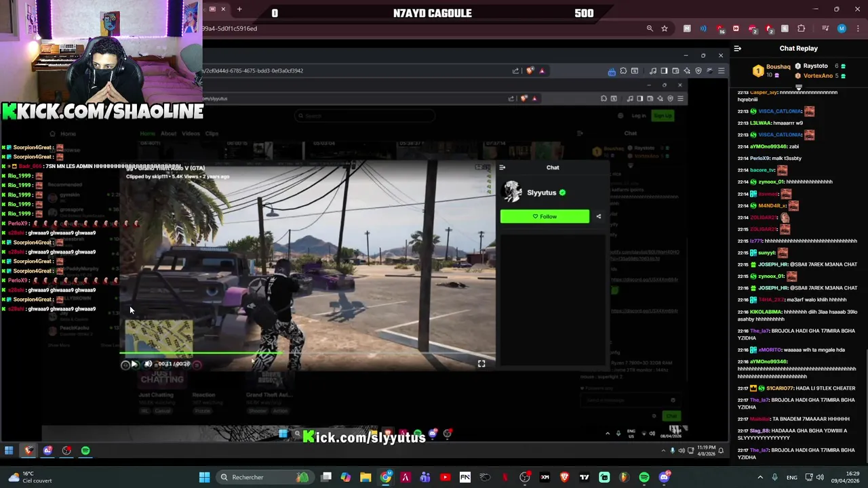Close the current browser tab
Screen dimensions: 868x488
pyautogui.click(x=223, y=9)
